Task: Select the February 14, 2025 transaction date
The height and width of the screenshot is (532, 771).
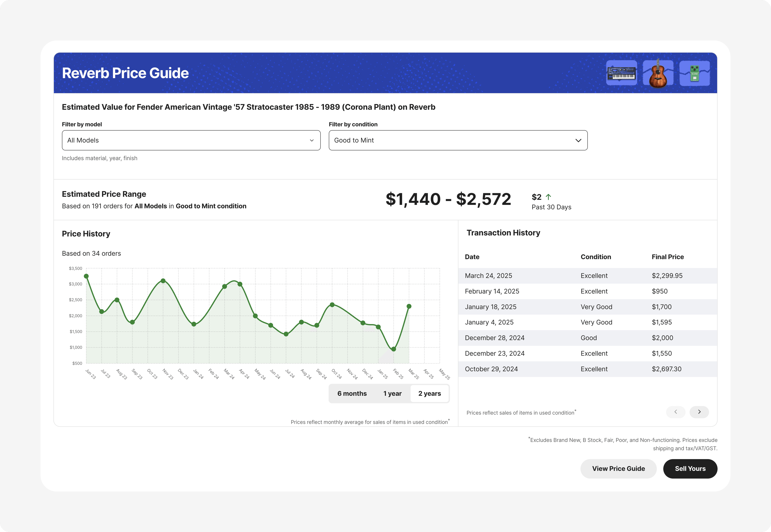Action: coord(492,291)
